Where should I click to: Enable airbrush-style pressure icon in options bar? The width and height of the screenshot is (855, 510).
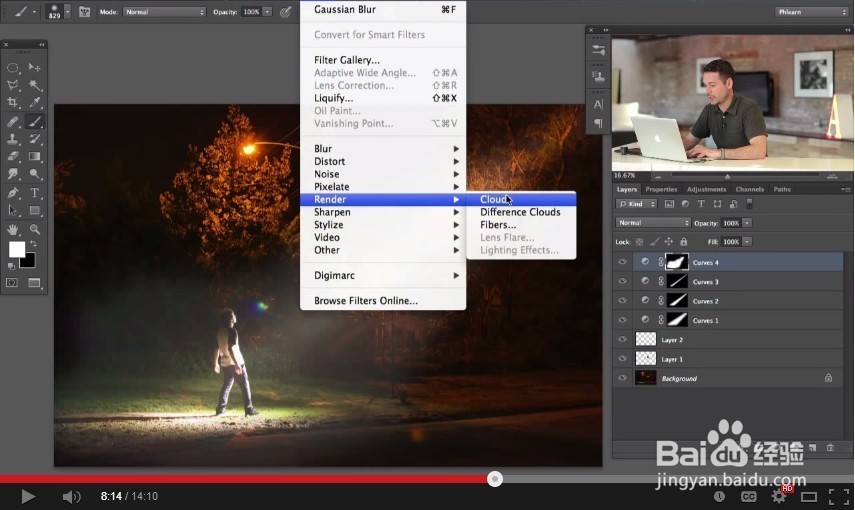pyautogui.click(x=286, y=12)
